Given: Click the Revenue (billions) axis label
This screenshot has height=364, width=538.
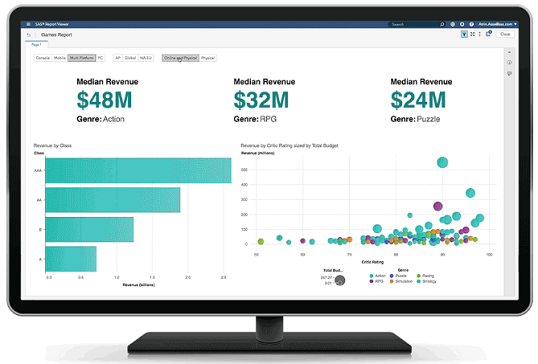Looking at the screenshot, I should (x=139, y=285).
